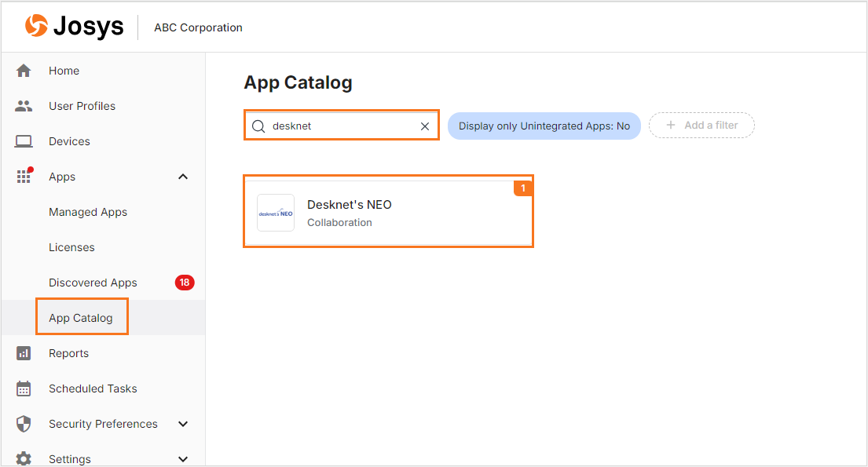Click the Apps grid icon

(24, 177)
